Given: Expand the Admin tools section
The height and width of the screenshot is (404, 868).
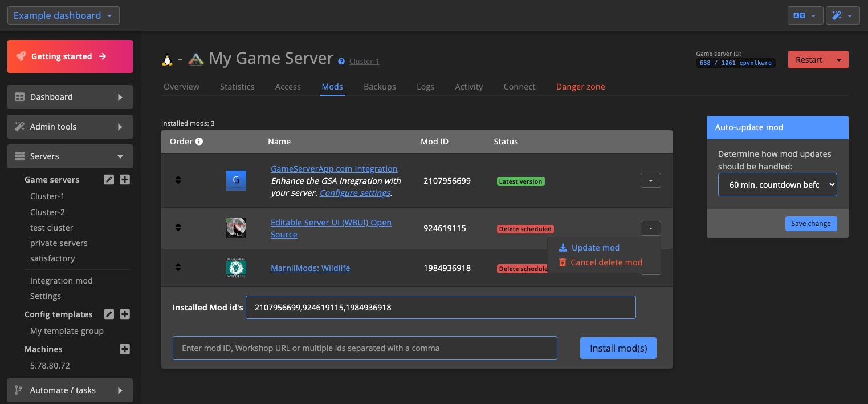Looking at the screenshot, I should (70, 126).
